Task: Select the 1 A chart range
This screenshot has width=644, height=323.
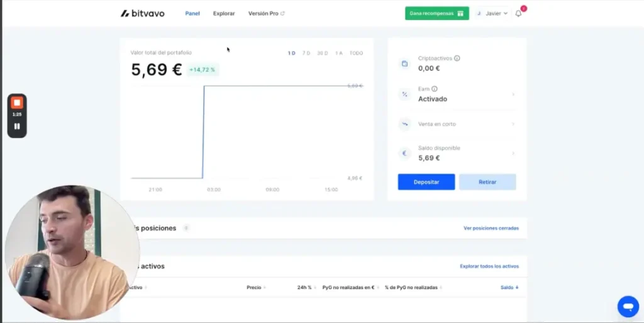Action: 338,54
